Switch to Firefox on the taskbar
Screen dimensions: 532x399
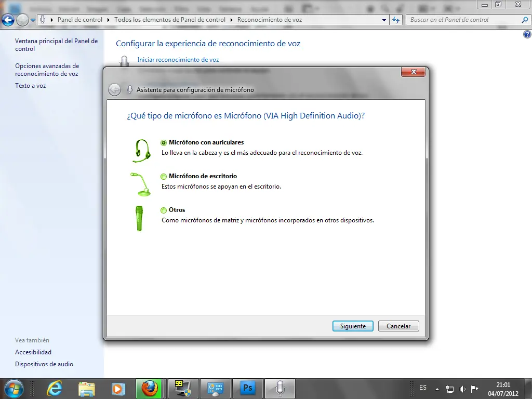(150, 389)
